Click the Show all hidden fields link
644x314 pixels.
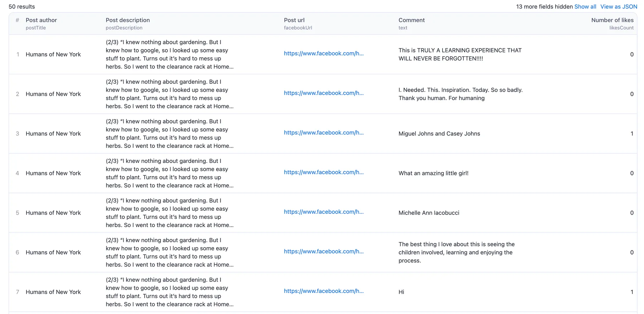(585, 6)
